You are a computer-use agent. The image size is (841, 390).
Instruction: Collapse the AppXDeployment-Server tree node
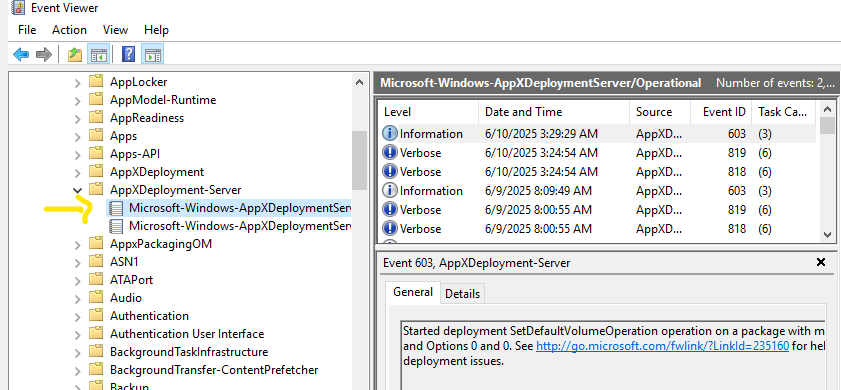coord(78,190)
